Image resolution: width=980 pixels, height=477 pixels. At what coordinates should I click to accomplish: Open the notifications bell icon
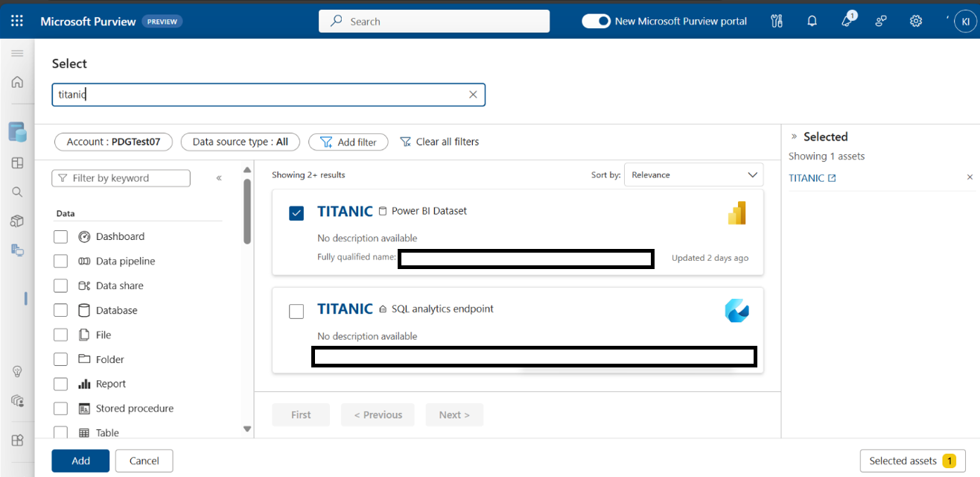point(812,21)
